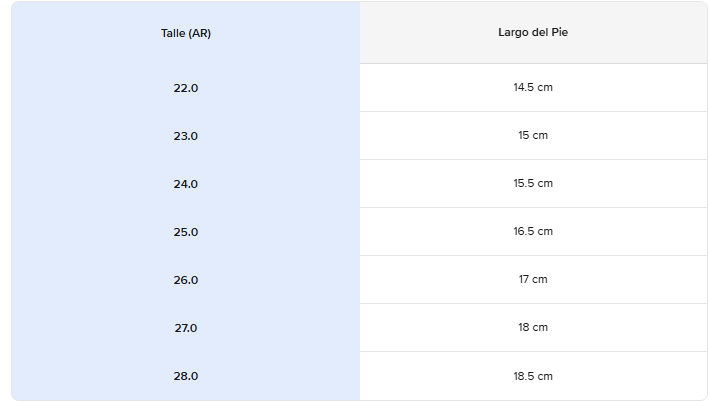Click the 15.5 cm foot length cell
Viewport: 710px width, 402px height.
(x=533, y=183)
